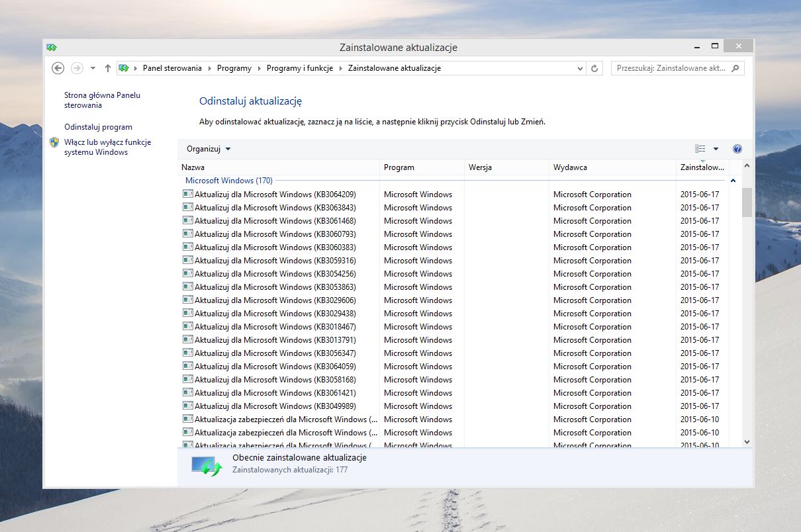
Task: Click the forward navigation arrow
Action: click(x=77, y=68)
